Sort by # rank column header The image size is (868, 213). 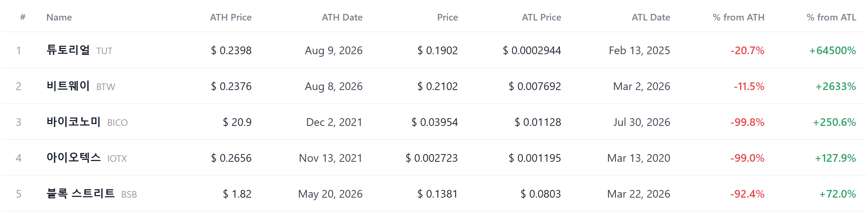[x=23, y=17]
